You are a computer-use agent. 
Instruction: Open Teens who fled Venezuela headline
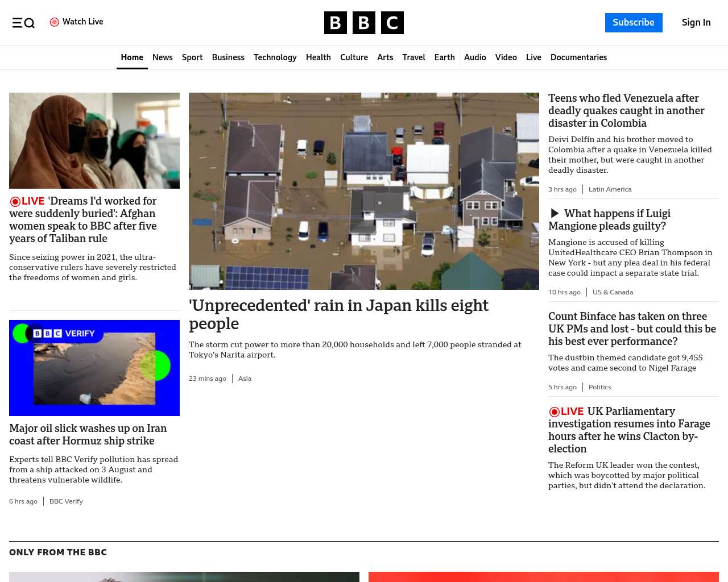[626, 111]
